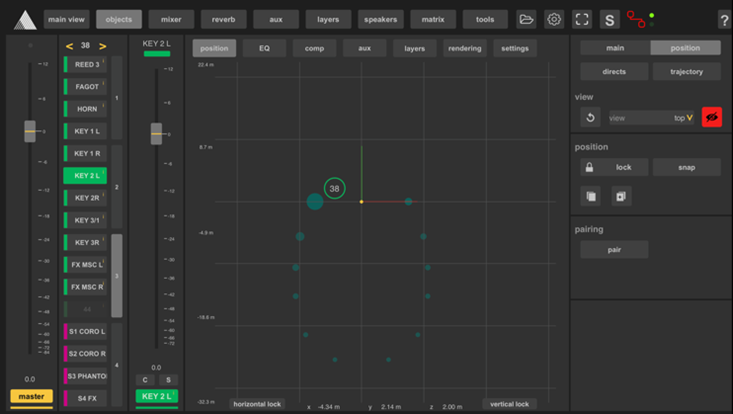Open help with question mark icon
This screenshot has width=733, height=414.
[724, 20]
